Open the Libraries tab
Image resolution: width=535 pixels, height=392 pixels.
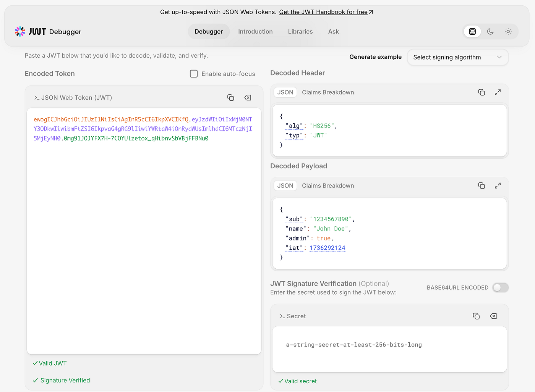coord(300,32)
